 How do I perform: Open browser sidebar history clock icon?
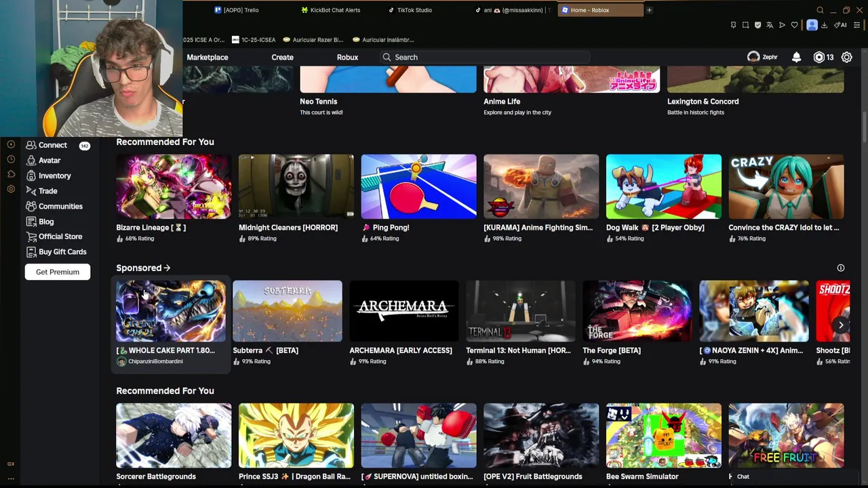[x=11, y=159]
